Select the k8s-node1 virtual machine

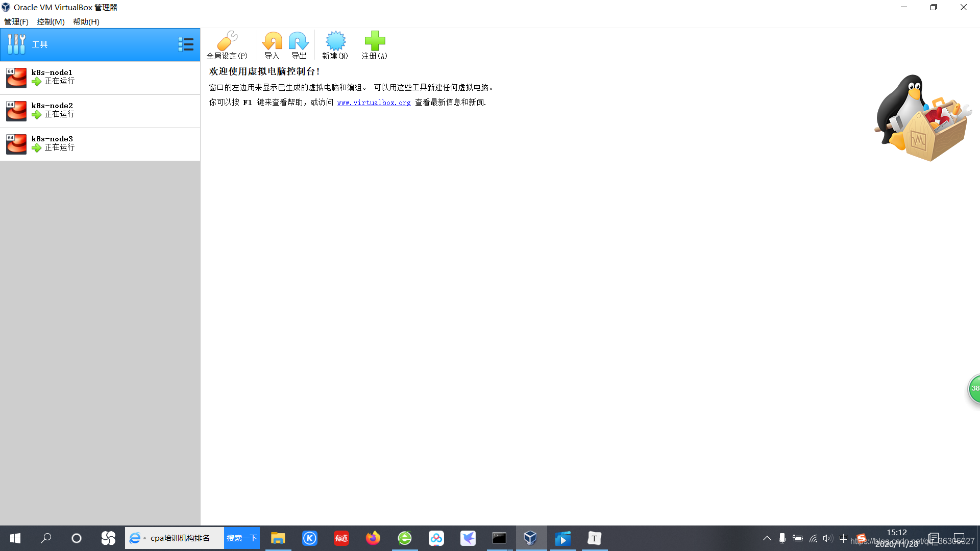100,78
